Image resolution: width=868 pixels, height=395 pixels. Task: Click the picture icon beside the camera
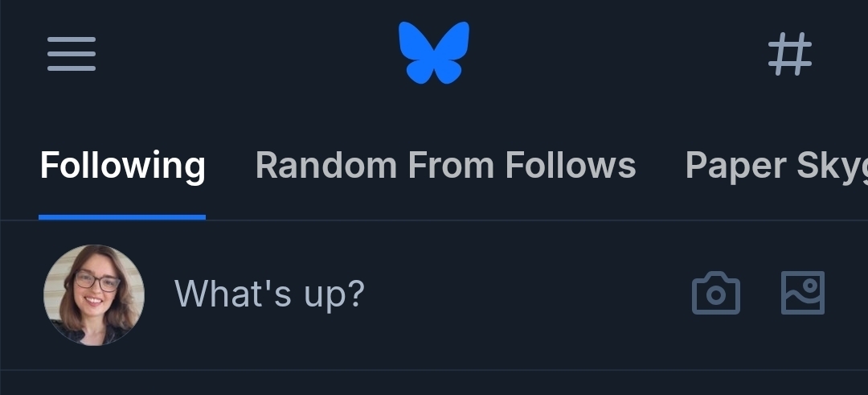pyautogui.click(x=803, y=293)
